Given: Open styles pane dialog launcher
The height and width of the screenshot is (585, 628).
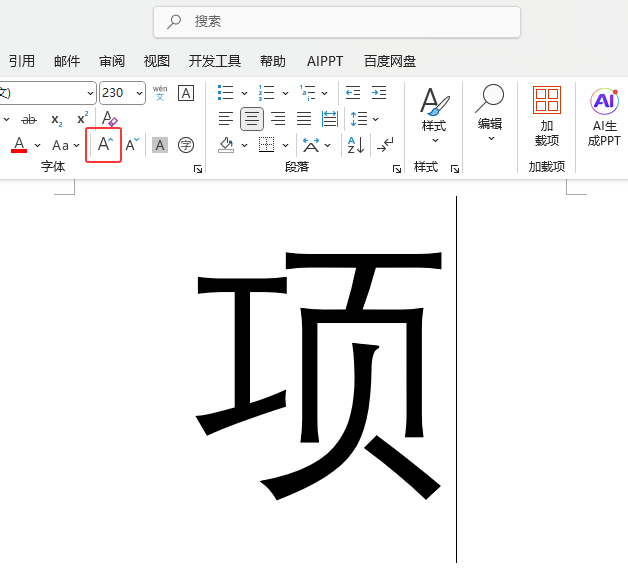Looking at the screenshot, I should tap(455, 169).
